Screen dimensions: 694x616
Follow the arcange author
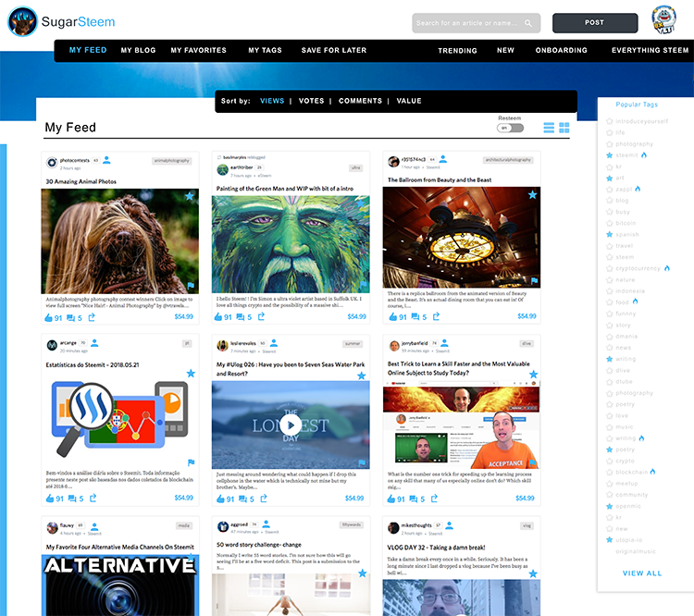pyautogui.click(x=94, y=343)
